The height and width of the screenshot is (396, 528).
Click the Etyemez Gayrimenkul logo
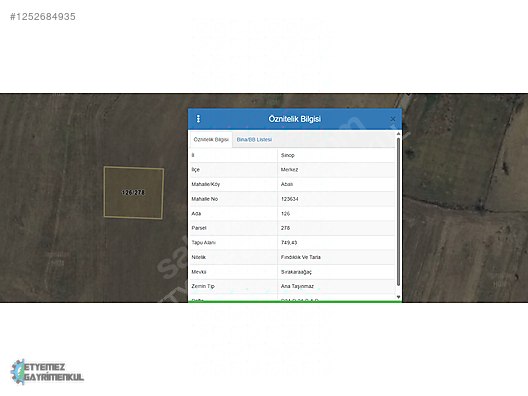click(47, 372)
